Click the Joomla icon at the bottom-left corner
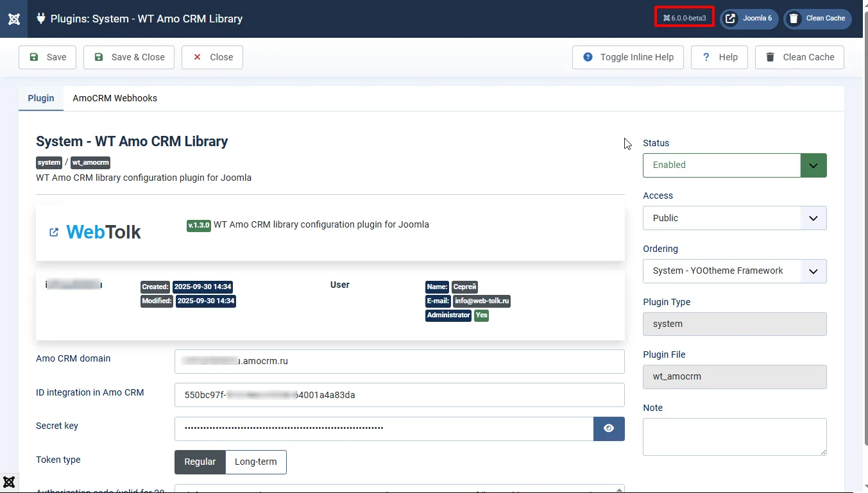Screen dimensions: 868x493 [9, 481]
